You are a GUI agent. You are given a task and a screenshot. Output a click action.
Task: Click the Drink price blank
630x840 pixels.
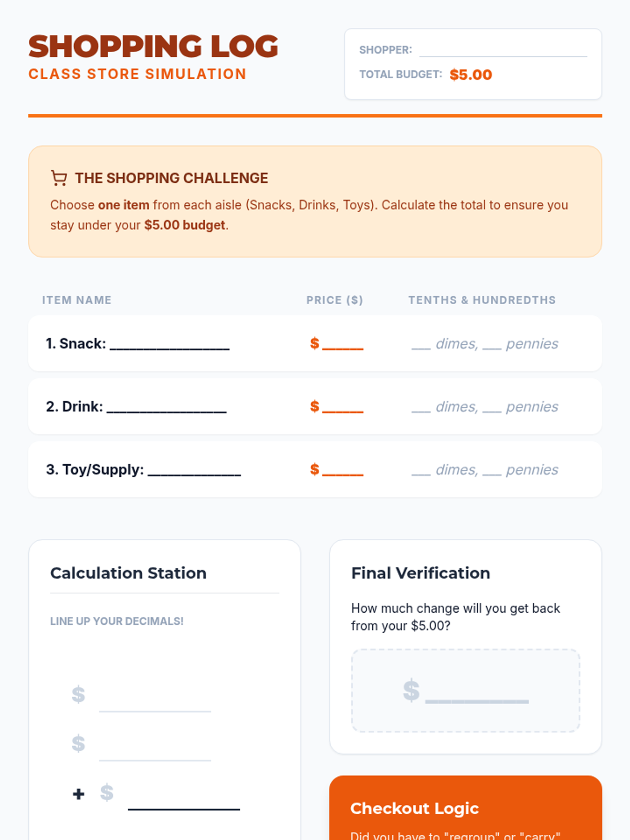[x=342, y=408]
